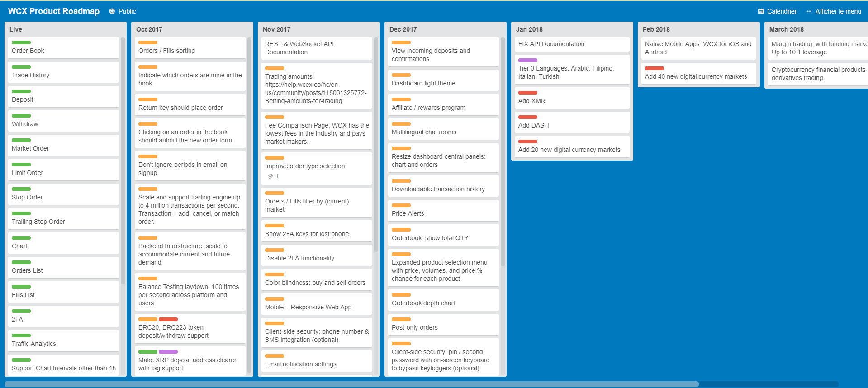Click the Live list header
This screenshot has height=388, width=868.
tap(16, 29)
